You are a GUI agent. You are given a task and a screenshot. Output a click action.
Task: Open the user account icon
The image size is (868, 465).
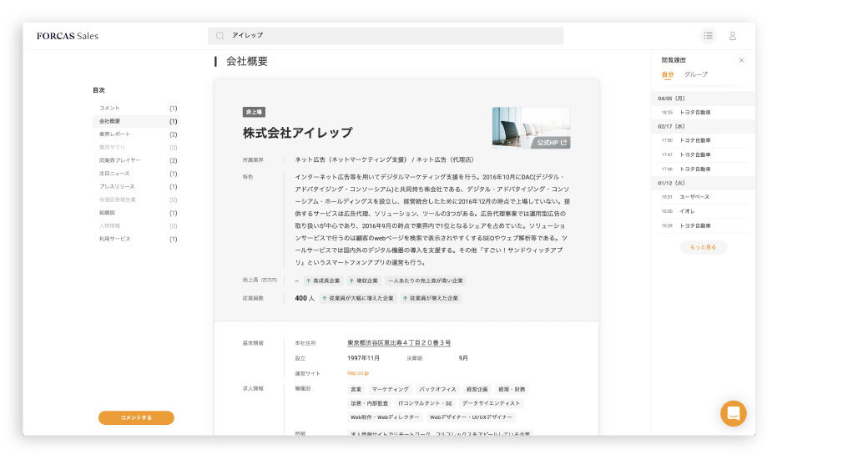[733, 36]
